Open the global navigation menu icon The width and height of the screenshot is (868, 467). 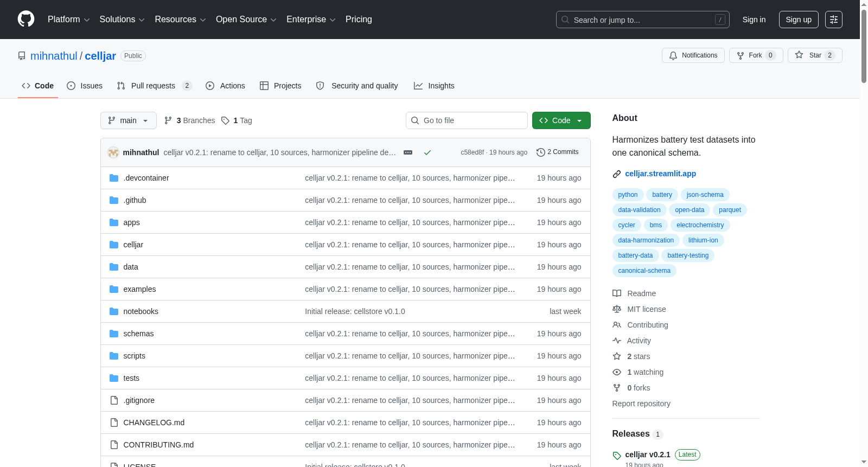coord(834,20)
